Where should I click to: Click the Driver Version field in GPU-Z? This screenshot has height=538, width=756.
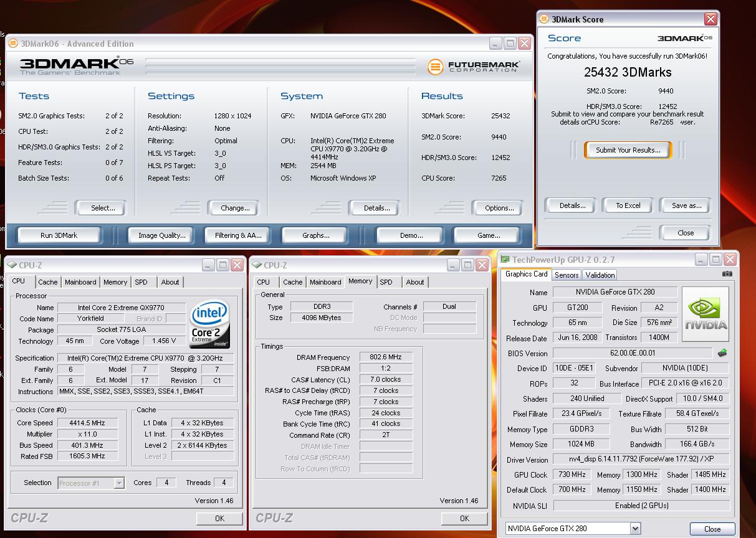coord(640,459)
